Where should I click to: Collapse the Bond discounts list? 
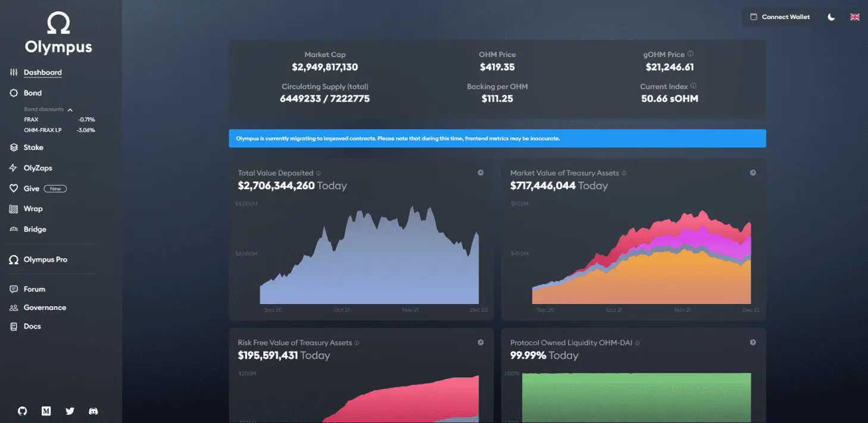70,109
